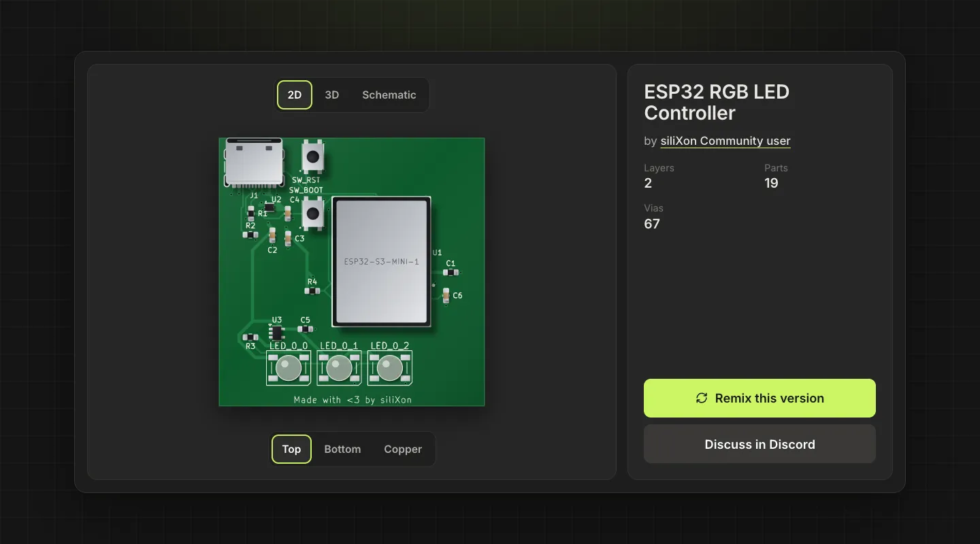Click the Remix this version button
980x544 pixels.
(x=759, y=398)
